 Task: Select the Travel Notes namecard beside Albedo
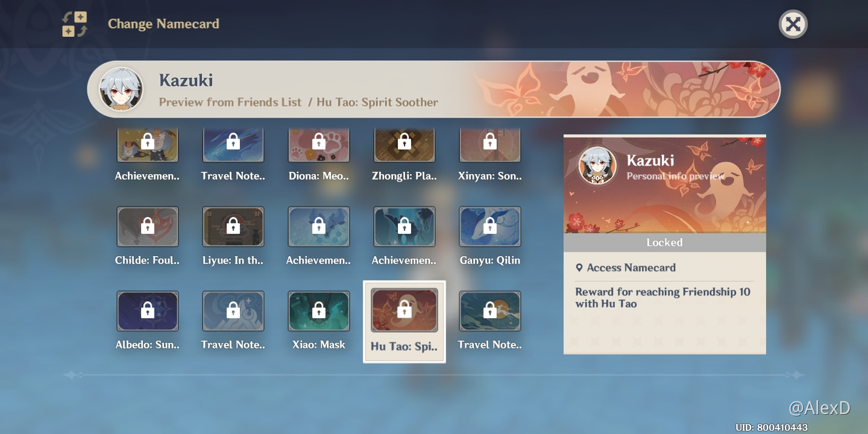point(233,312)
